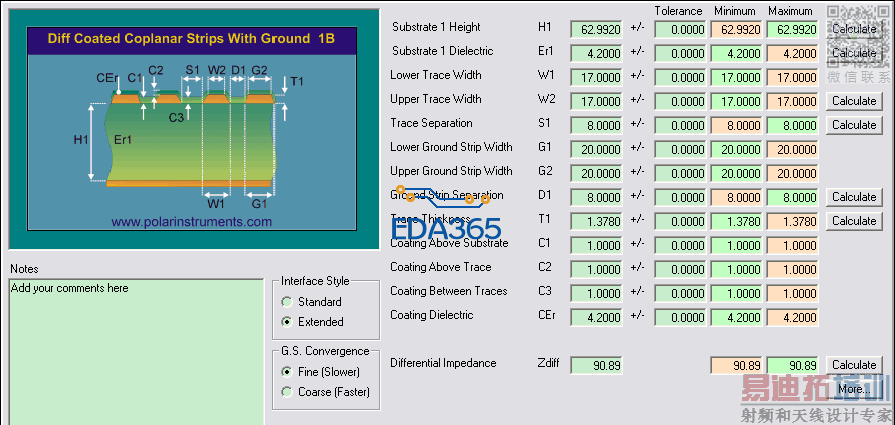Click the C2 minimum value field

(x=736, y=269)
